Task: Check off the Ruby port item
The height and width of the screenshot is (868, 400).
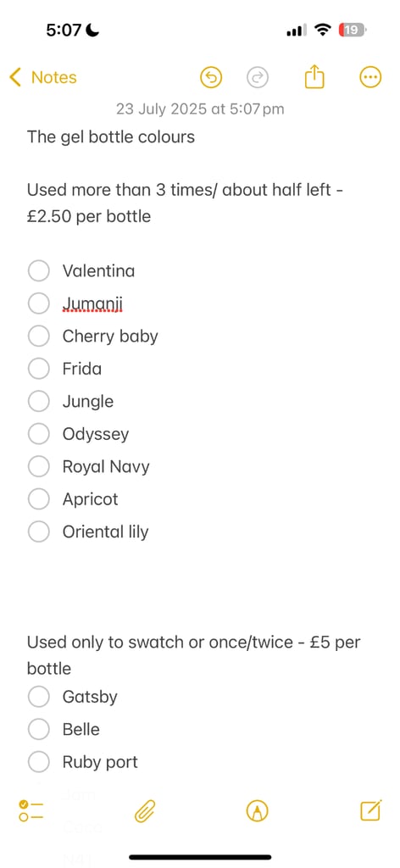Action: pyautogui.click(x=39, y=762)
